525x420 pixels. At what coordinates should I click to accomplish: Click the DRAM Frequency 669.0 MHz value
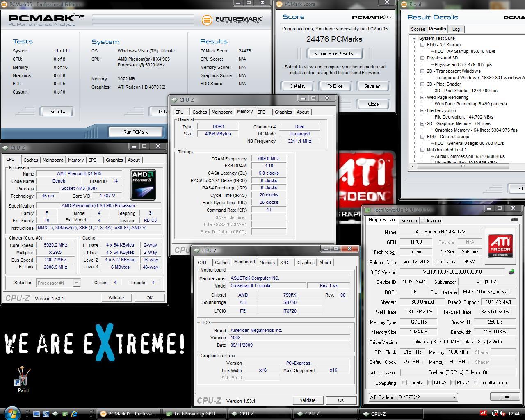[269, 158]
